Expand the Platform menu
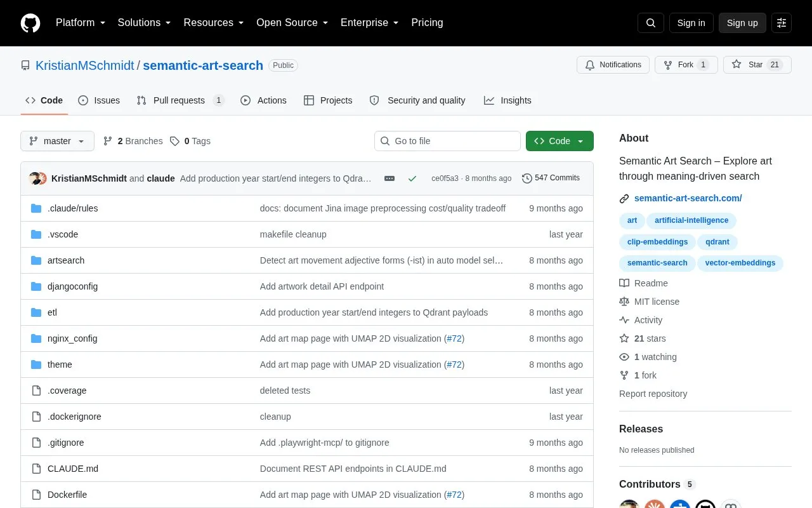This screenshot has width=812, height=508. point(81,23)
